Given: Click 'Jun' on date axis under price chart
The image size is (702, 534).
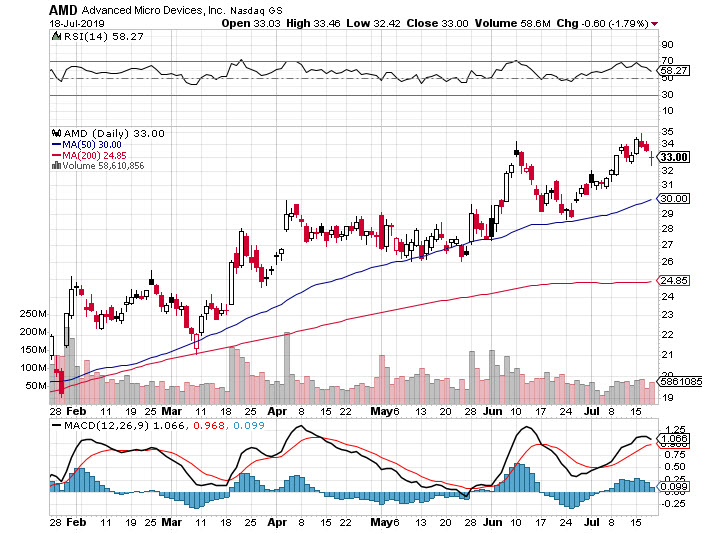Looking at the screenshot, I should [x=492, y=411].
